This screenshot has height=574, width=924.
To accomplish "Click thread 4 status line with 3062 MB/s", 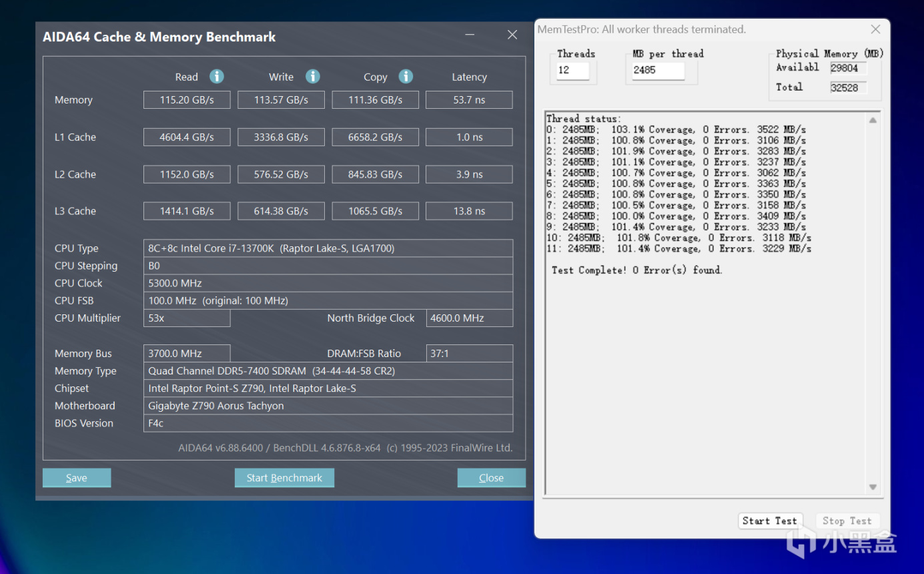I will point(676,173).
